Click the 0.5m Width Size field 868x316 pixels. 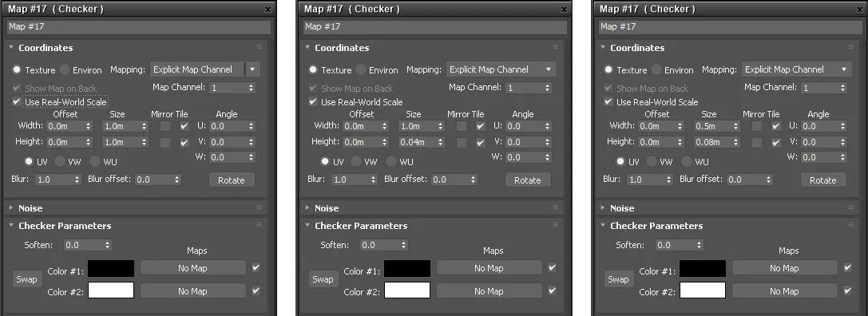click(713, 126)
